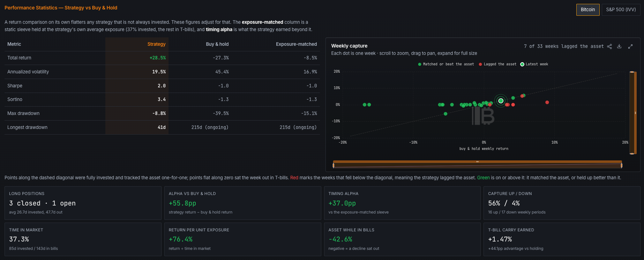Click the vertical zoom slider's bottom handle
Viewport: 644px width, 260px height.
pyautogui.click(x=632, y=153)
